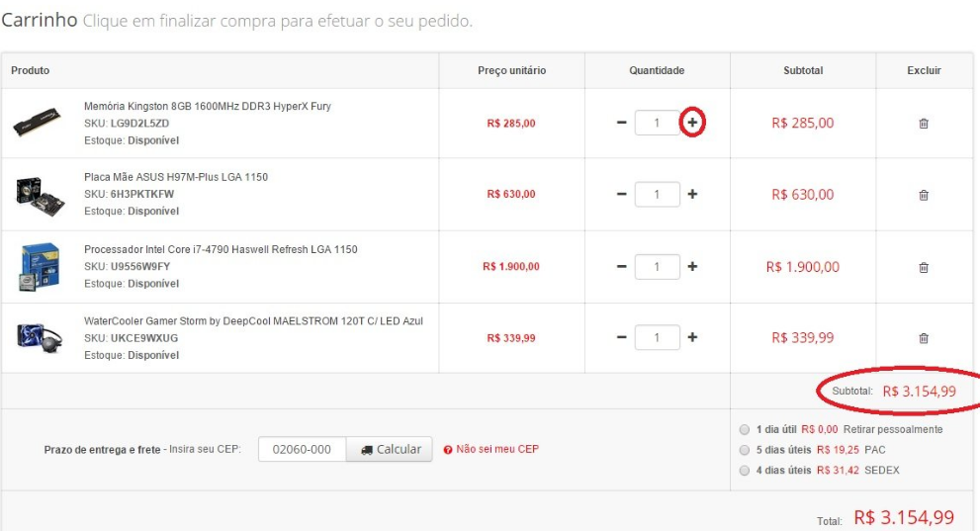Select Retirar pessoalmente shipping option
This screenshot has width=980, height=531.
pyautogui.click(x=744, y=430)
